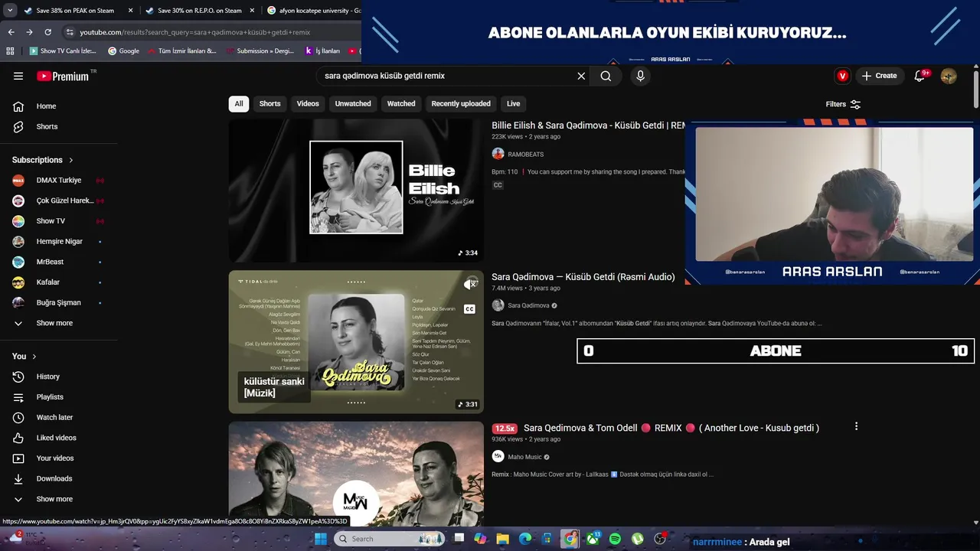Open the Chrome apps grid shortcut

point(10,51)
